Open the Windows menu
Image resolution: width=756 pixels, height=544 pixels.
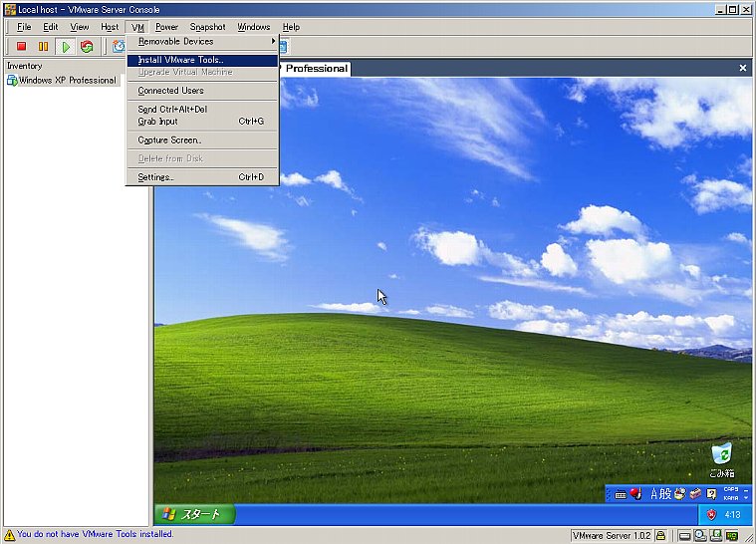(x=254, y=27)
